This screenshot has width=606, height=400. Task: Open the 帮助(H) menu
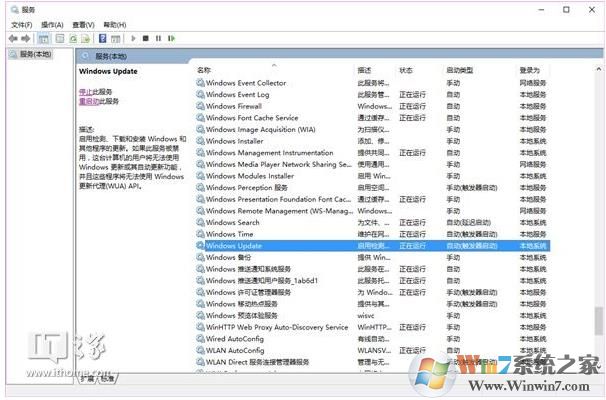point(115,25)
